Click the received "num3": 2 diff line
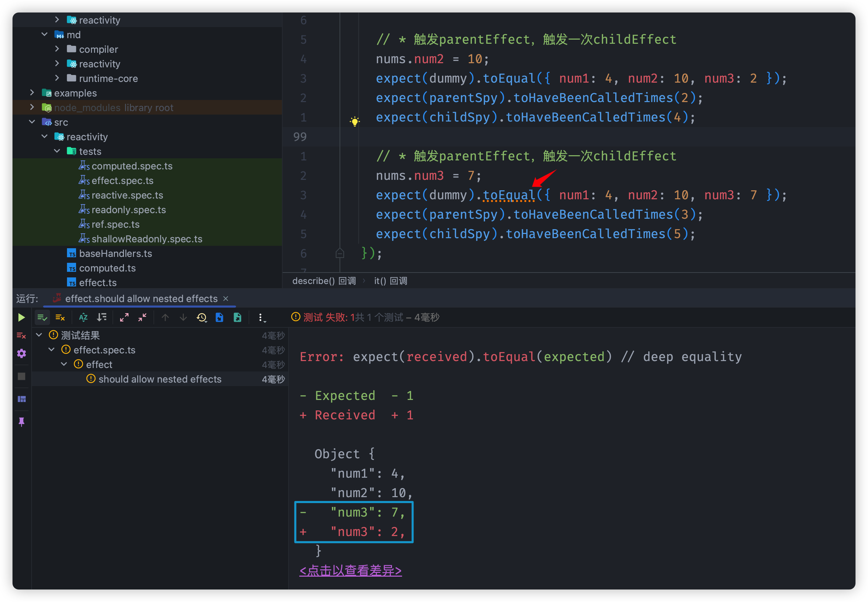The height and width of the screenshot is (602, 868). (353, 532)
